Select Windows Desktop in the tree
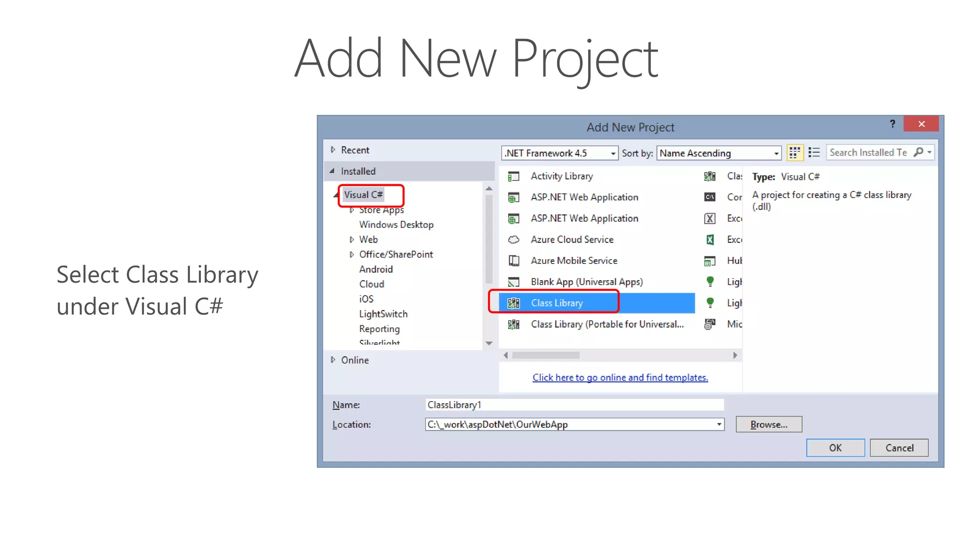Viewport: 980px width, 551px height. point(396,225)
